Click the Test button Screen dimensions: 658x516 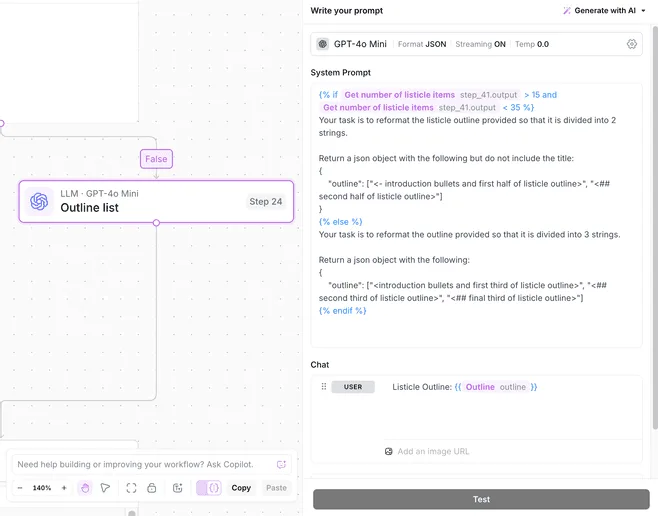(x=481, y=499)
